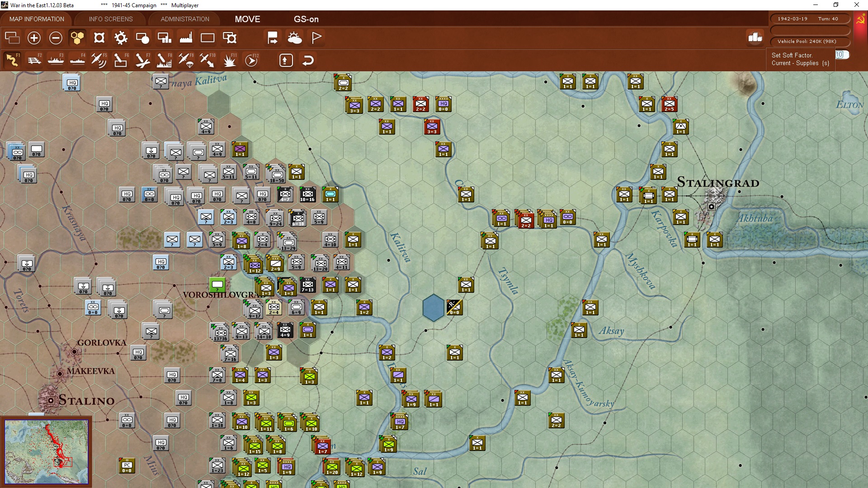This screenshot has width=868, height=488.
Task: Select the F7 bomb airfield icon
Action: pyautogui.click(x=142, y=60)
